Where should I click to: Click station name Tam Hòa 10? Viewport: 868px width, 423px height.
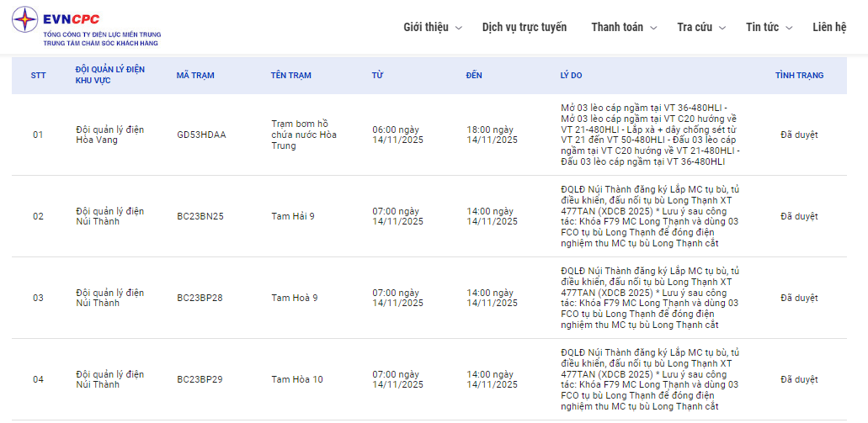[296, 379]
